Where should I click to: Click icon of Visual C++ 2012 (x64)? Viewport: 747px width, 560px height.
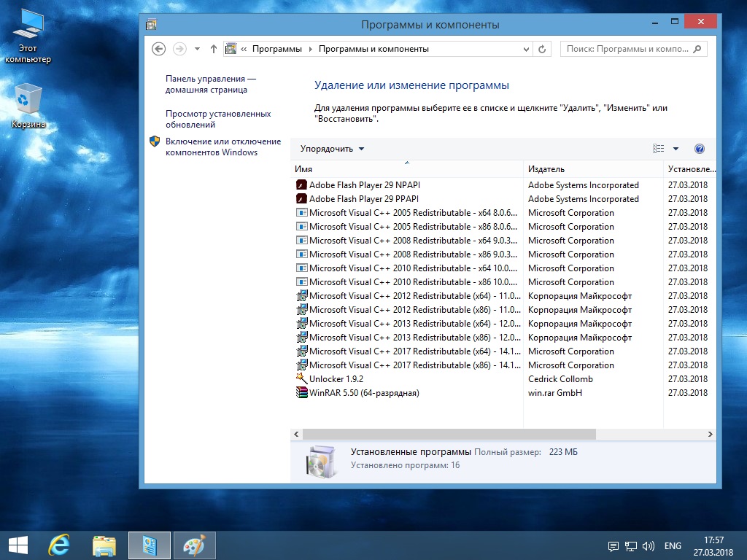[301, 296]
